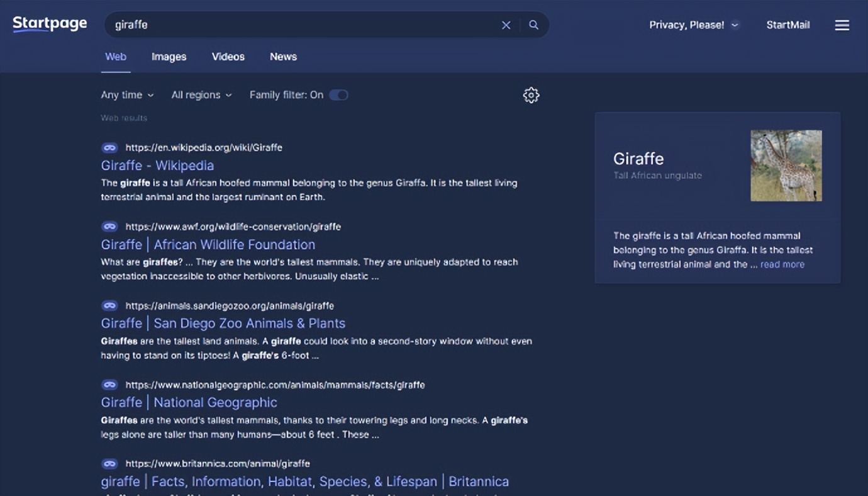
Task: Click the en.wikipedia.org/wiki/Giraffe URL text
Action: click(204, 147)
